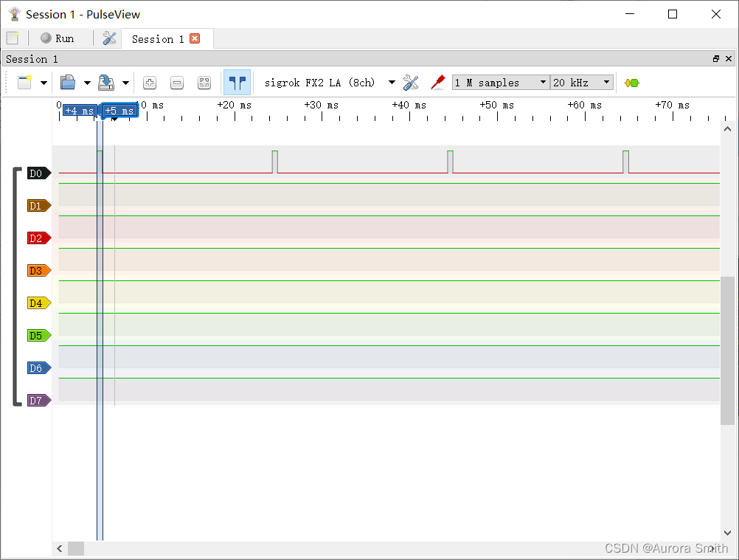Click the +70 ms ruler label
Viewport: 739px width, 560px height.
(x=672, y=105)
